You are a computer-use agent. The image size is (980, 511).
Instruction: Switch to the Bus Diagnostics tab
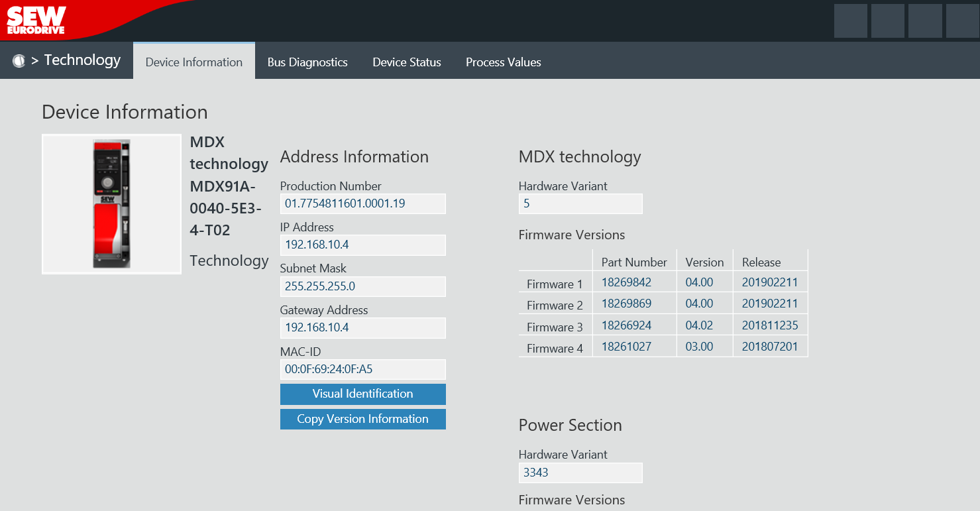pyautogui.click(x=307, y=62)
